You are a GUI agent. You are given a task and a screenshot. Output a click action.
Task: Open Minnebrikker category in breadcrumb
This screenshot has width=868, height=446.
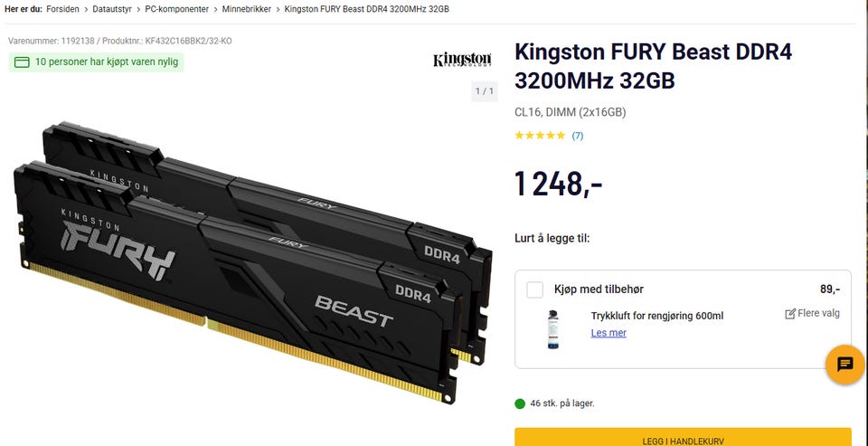pos(247,9)
